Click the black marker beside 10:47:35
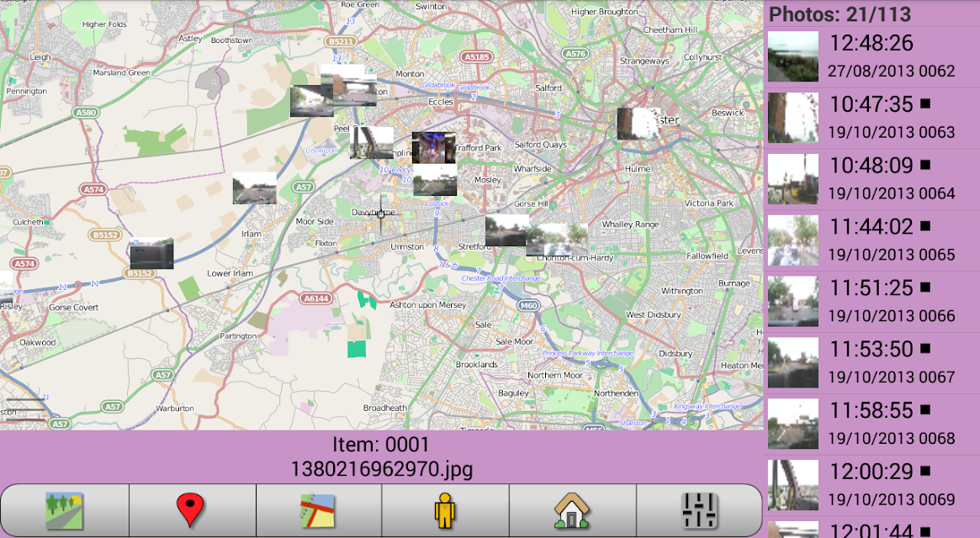Image resolution: width=980 pixels, height=538 pixels. (x=925, y=103)
